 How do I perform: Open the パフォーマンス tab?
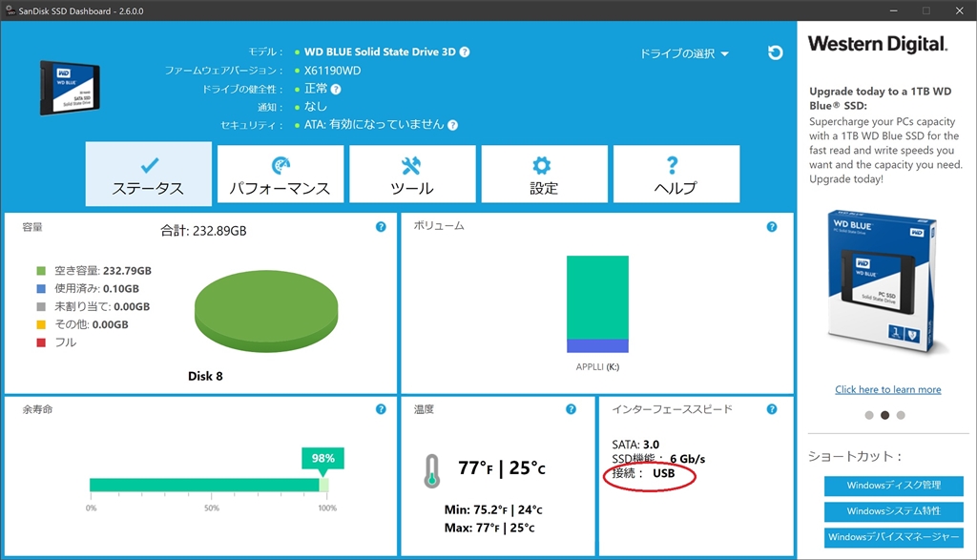(x=281, y=174)
